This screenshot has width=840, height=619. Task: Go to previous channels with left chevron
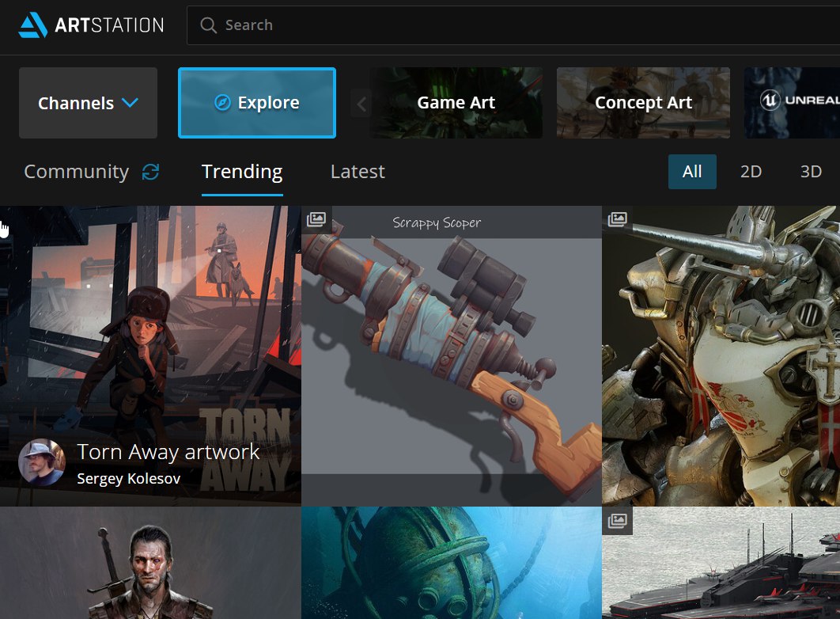tap(361, 104)
